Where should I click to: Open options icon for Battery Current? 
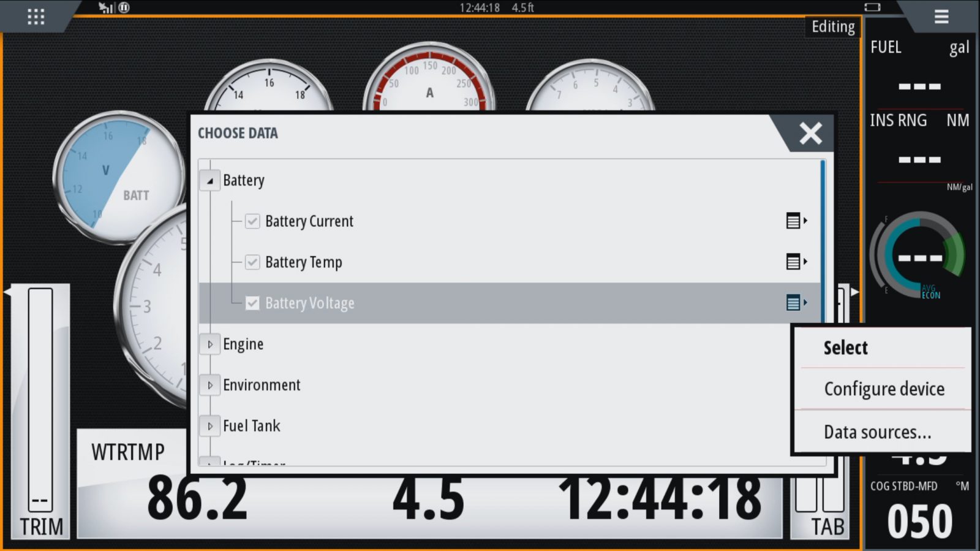coord(796,221)
